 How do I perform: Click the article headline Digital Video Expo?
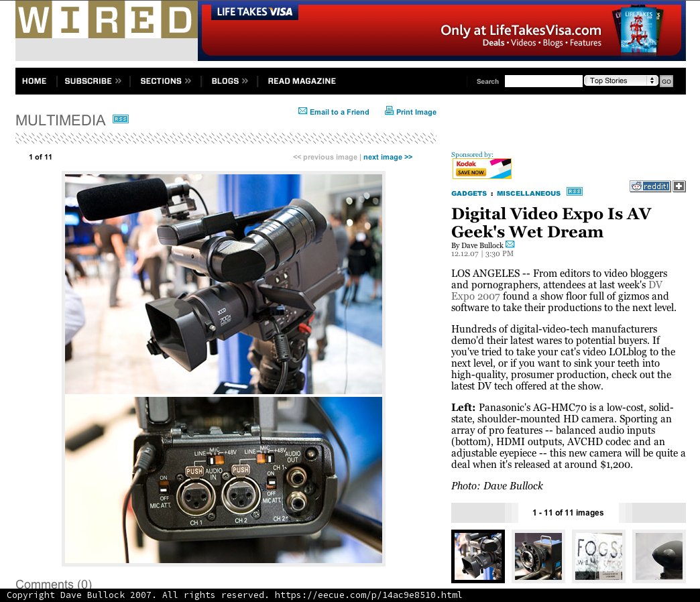[551, 223]
